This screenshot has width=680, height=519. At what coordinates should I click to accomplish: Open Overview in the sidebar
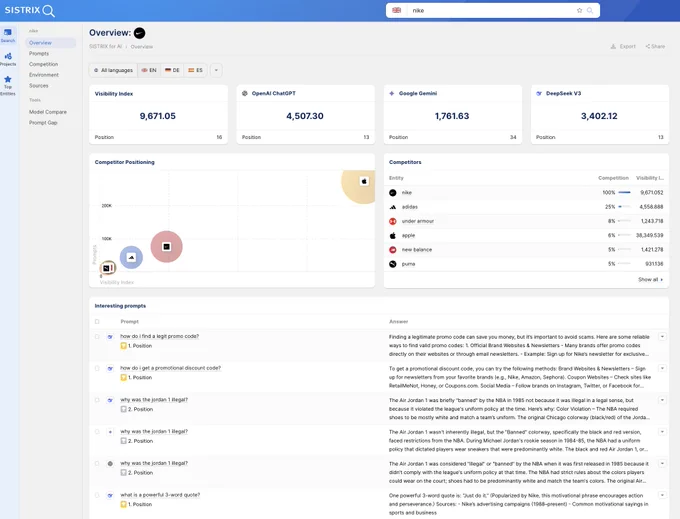[x=50, y=43]
